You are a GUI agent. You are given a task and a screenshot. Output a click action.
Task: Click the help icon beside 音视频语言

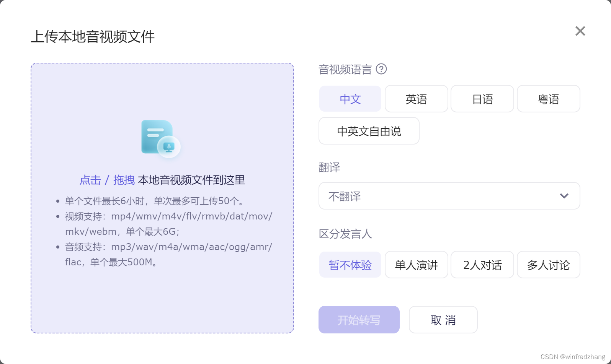point(381,69)
